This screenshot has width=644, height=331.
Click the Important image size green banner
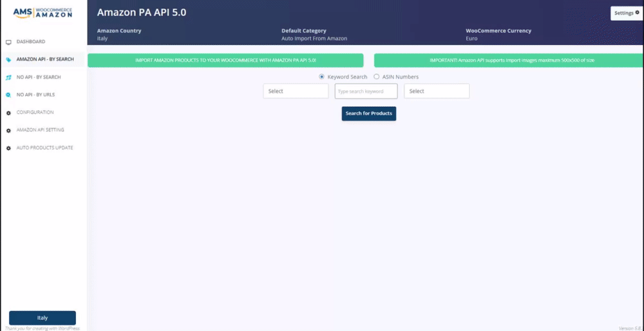point(509,61)
